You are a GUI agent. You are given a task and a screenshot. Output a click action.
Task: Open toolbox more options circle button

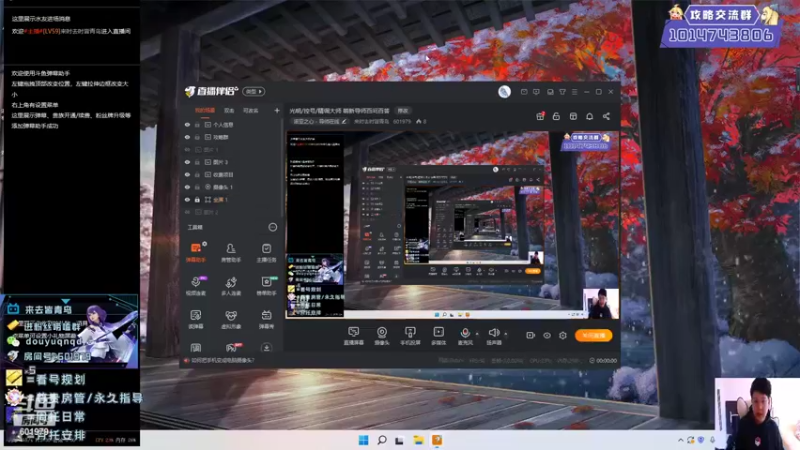tap(272, 227)
